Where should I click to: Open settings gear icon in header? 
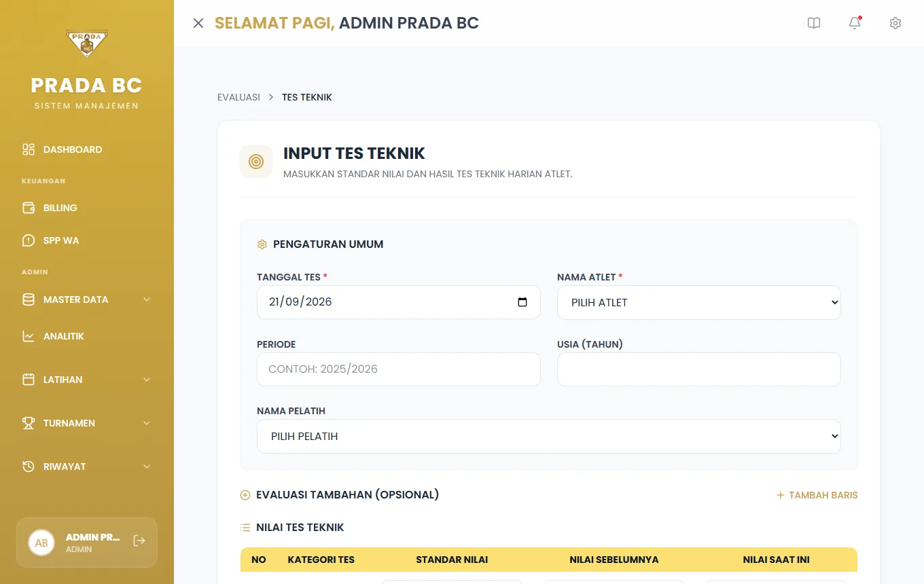895,23
